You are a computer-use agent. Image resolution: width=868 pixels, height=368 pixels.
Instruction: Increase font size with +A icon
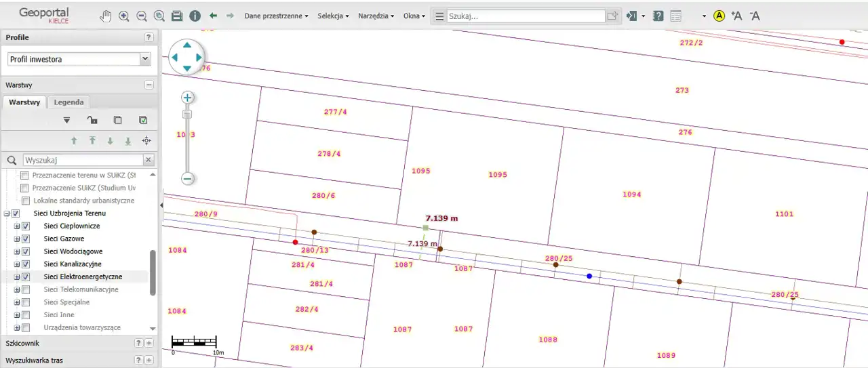(737, 16)
